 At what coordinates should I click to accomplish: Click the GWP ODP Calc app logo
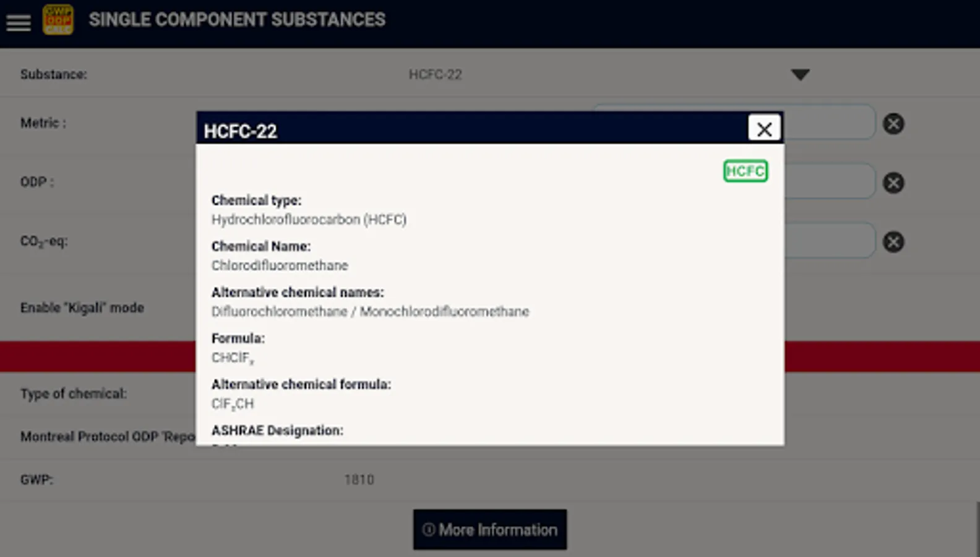tap(58, 20)
